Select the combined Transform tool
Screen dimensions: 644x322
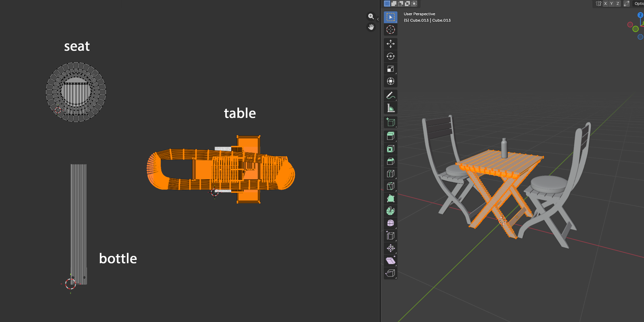tap(391, 81)
